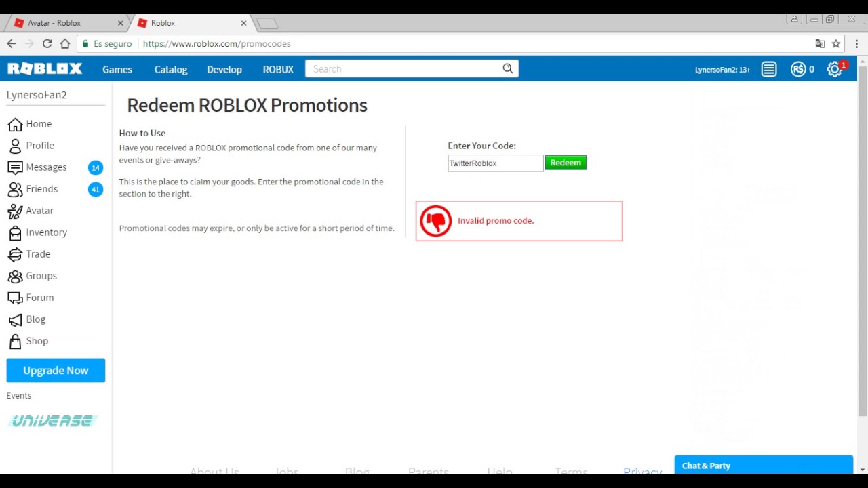The image size is (868, 488).
Task: Click the promo code input field
Action: click(x=495, y=163)
